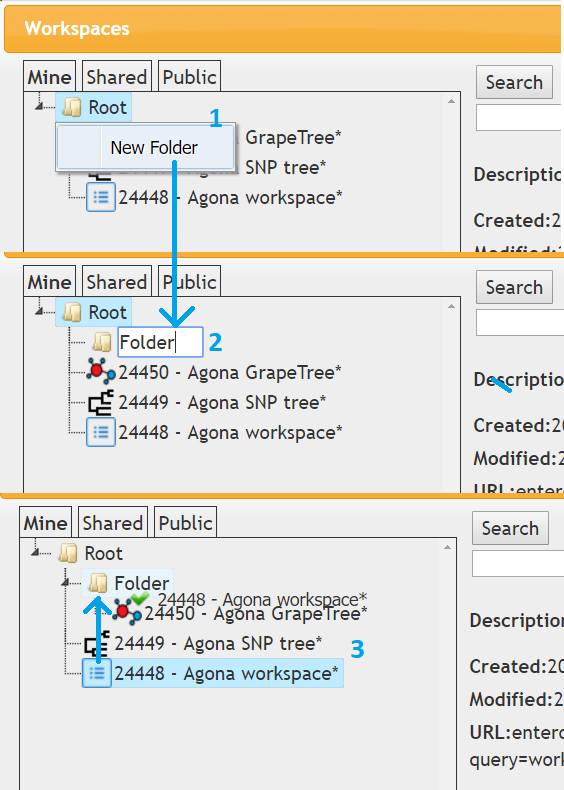The width and height of the screenshot is (564, 790).
Task: Click the 24448 workspace list icon in the top panel
Action: click(101, 198)
